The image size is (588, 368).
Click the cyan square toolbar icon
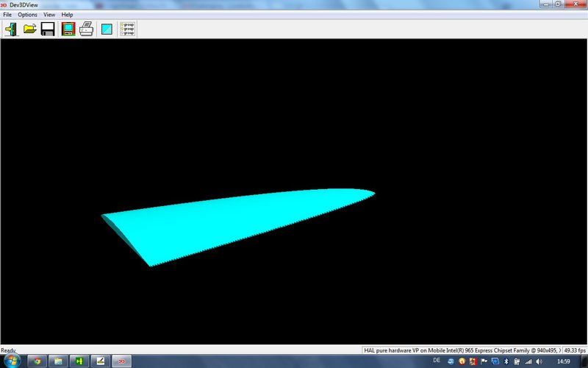(x=107, y=29)
